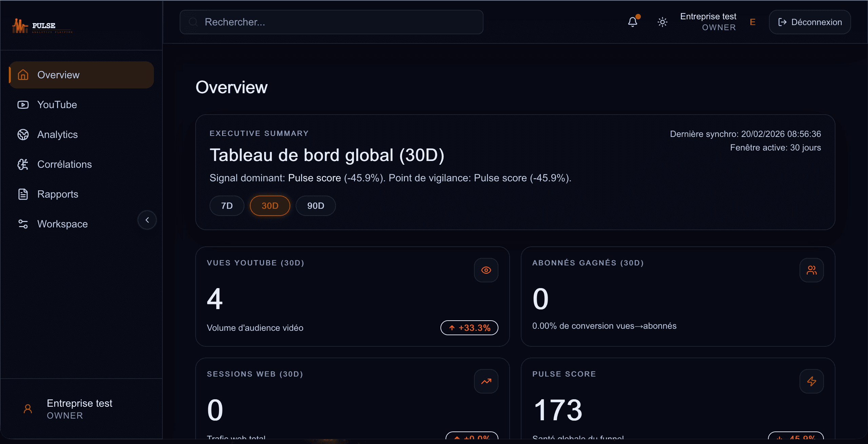Click the subscribers icon on Abonnés gagnés card
The image size is (868, 444).
pyautogui.click(x=811, y=270)
